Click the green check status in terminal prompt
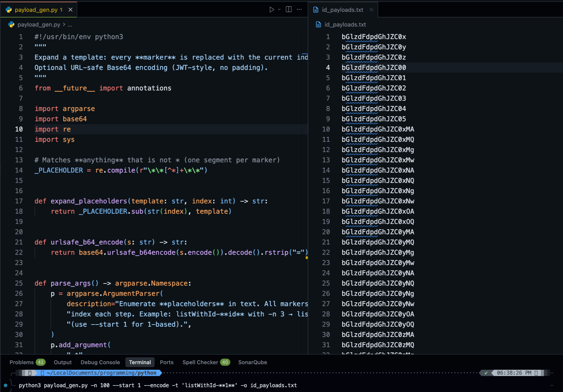Image resolution: width=563 pixels, height=392 pixels. 486,373
